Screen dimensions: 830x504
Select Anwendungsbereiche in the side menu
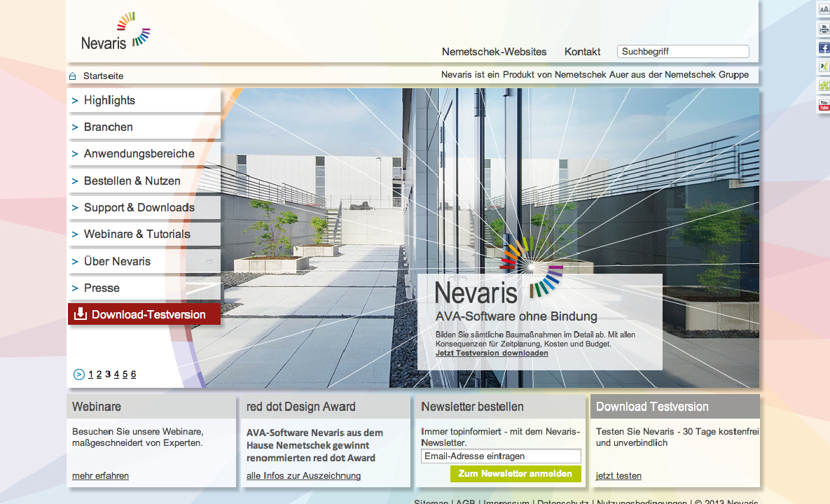(x=144, y=154)
